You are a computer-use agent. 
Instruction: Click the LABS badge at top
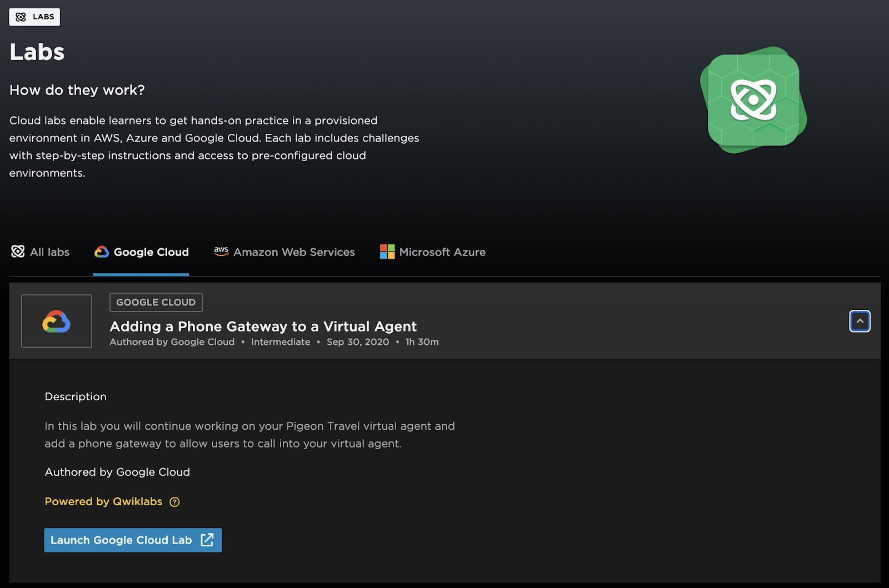[34, 17]
